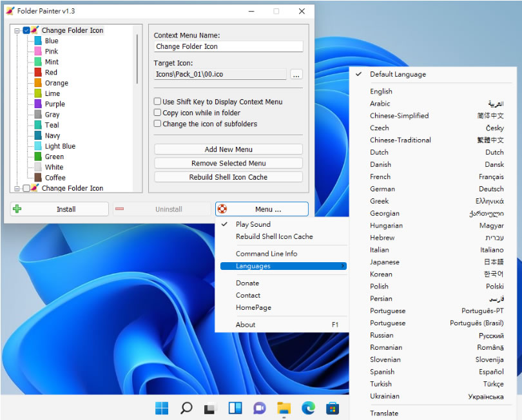Click the Menu ... dropdown button
Image resolution: width=522 pixels, height=420 pixels.
pyautogui.click(x=262, y=209)
